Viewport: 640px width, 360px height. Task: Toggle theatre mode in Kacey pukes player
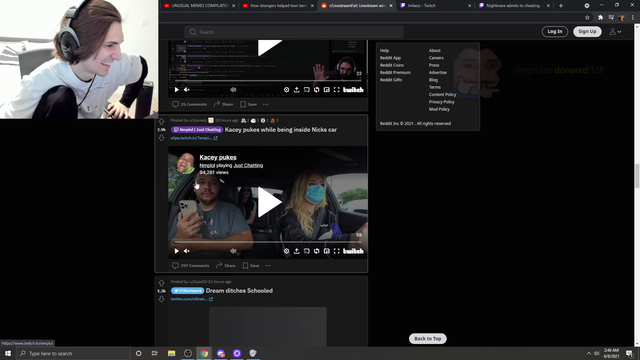tap(327, 251)
